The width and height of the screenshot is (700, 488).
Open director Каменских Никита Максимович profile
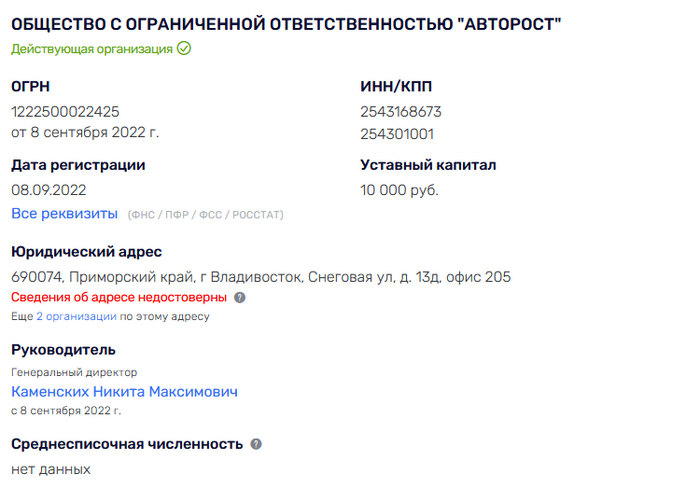tap(124, 391)
